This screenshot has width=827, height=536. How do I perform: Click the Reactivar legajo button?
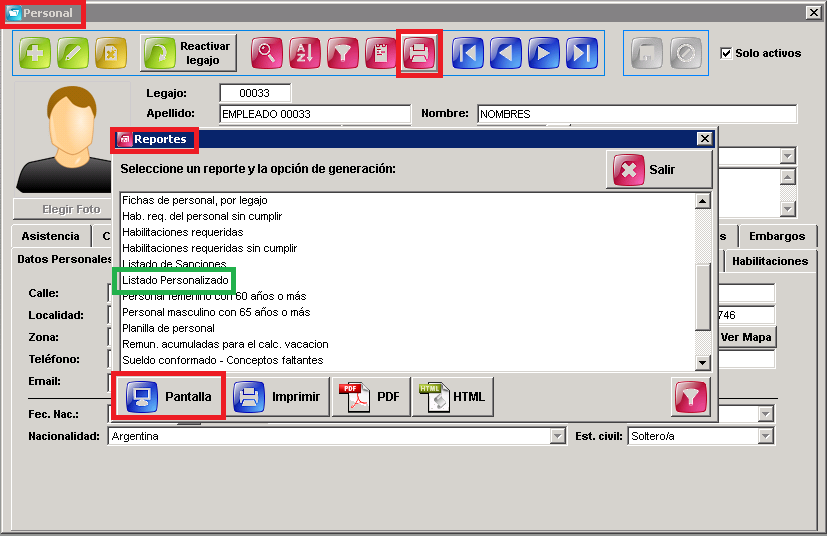188,53
